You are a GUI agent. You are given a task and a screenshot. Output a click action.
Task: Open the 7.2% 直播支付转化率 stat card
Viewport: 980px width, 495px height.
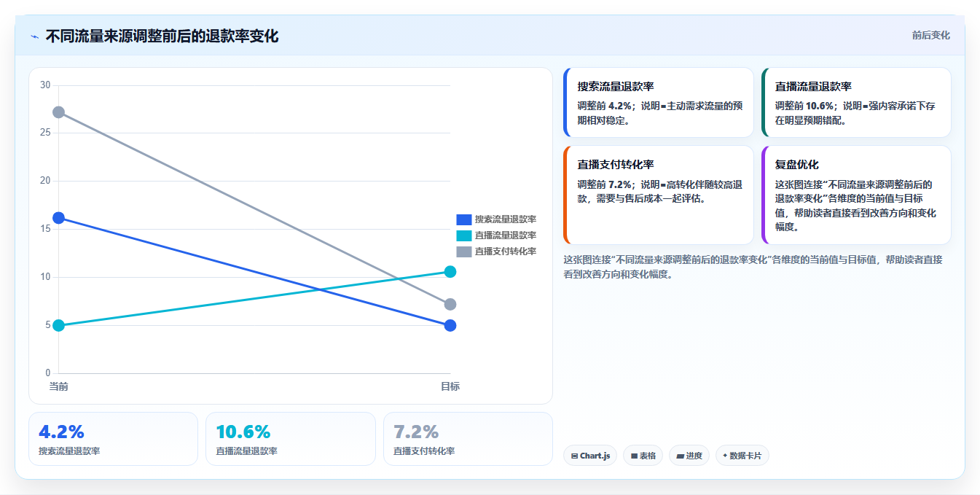tap(468, 439)
